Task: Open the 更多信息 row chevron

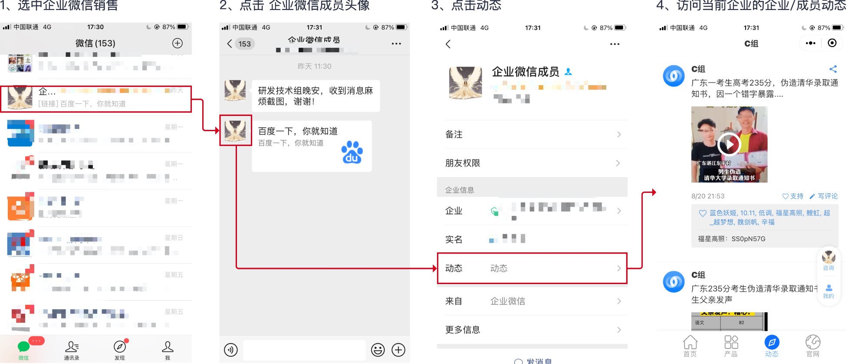Action: (x=619, y=330)
